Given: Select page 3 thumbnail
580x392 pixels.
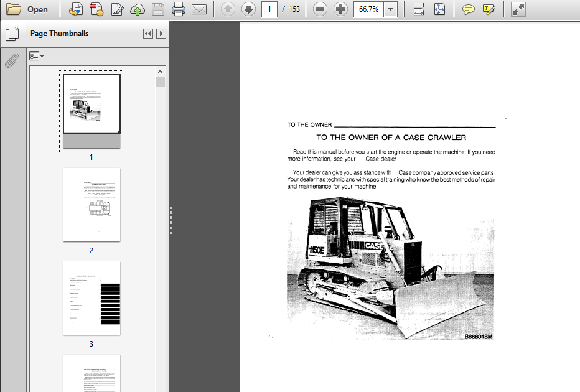Looking at the screenshot, I should point(91,298).
